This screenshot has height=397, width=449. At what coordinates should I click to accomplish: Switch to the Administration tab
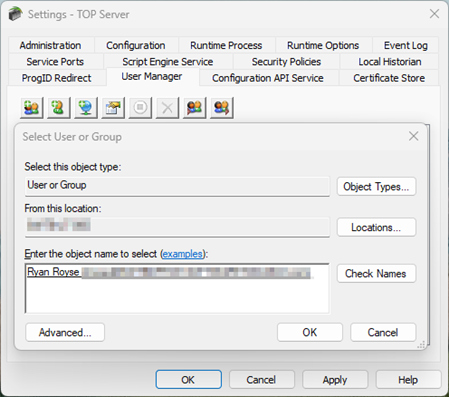(x=50, y=45)
